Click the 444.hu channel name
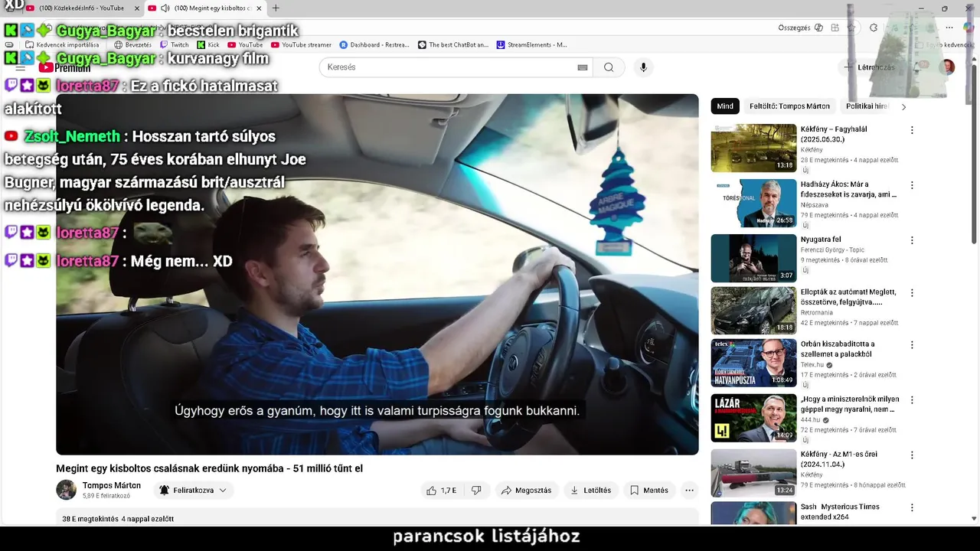This screenshot has width=980, height=551. (810, 420)
